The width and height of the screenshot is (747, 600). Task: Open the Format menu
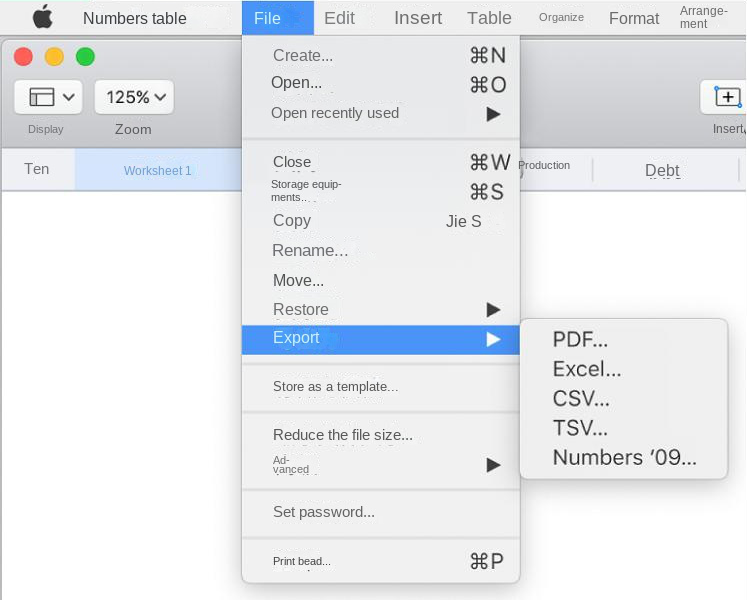click(634, 18)
